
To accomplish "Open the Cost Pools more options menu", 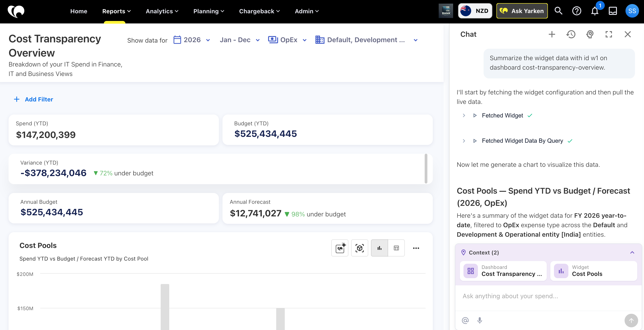I will (x=416, y=248).
